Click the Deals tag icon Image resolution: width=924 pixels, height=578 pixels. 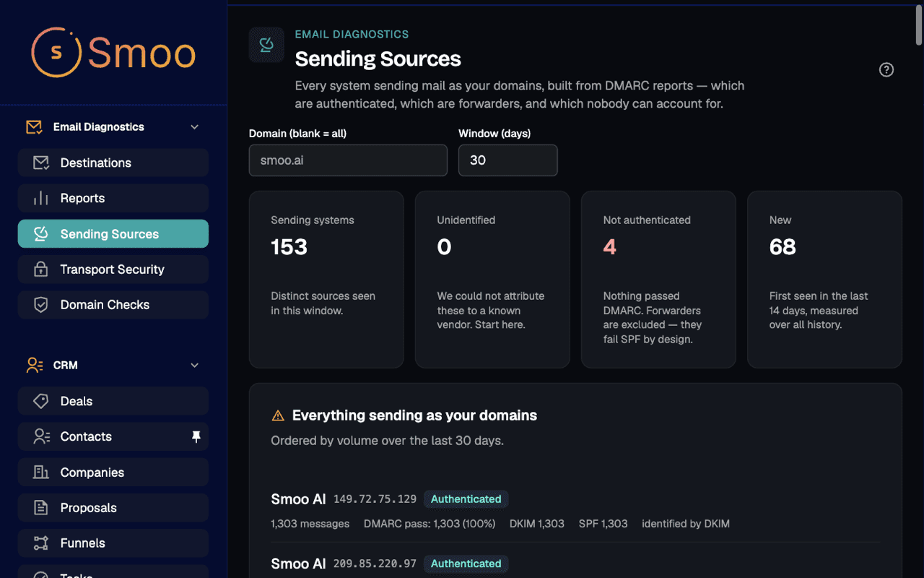[x=41, y=401]
